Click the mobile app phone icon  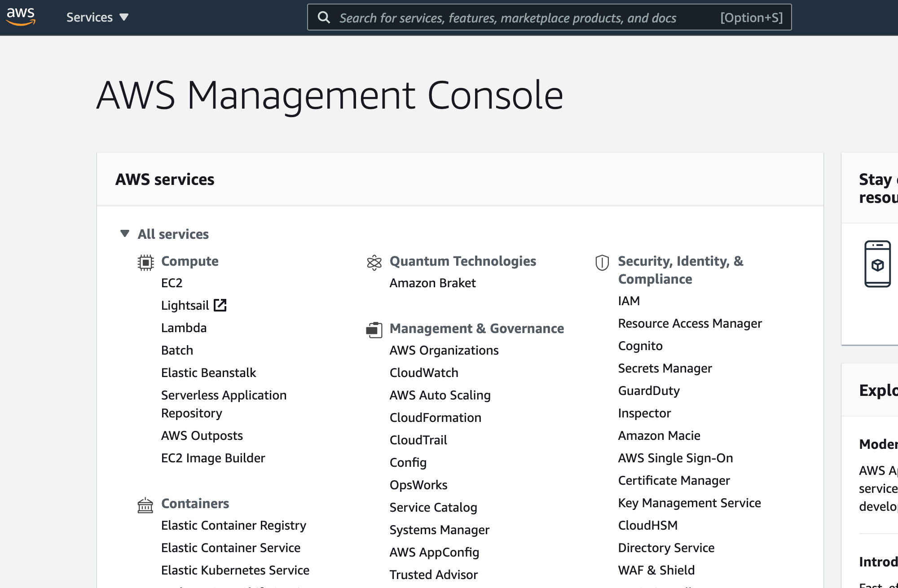(877, 264)
